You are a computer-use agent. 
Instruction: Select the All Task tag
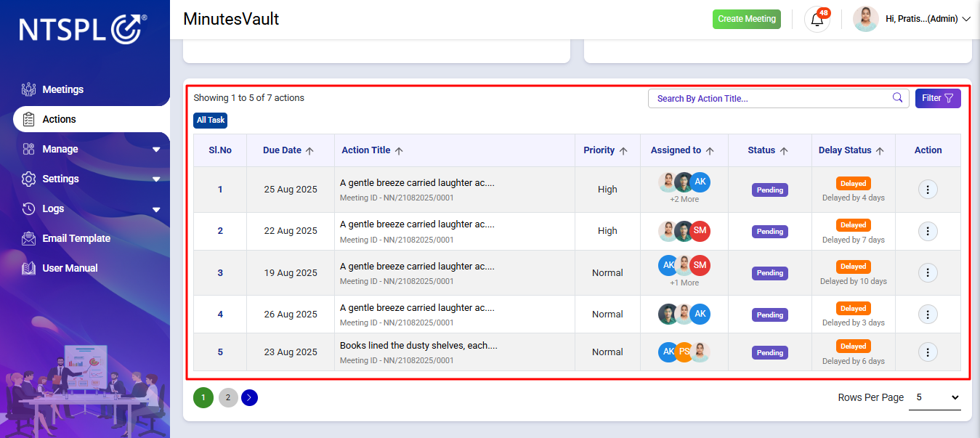(211, 121)
